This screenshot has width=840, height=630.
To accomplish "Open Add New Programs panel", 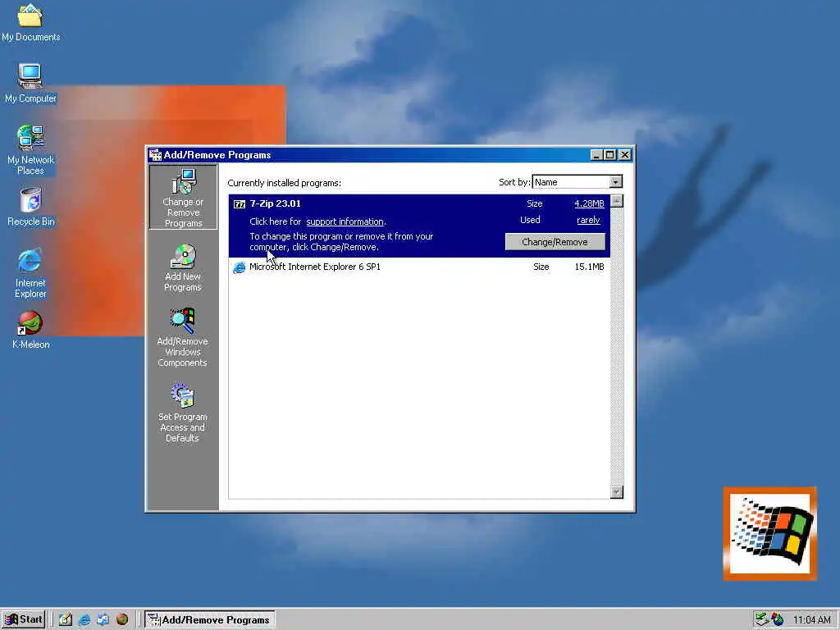I will pyautogui.click(x=183, y=268).
